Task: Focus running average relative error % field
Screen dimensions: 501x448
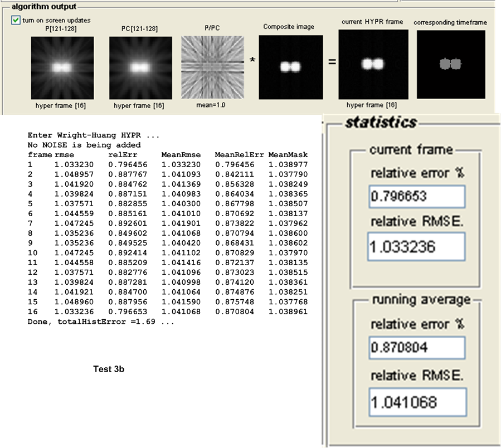Action: click(x=416, y=347)
